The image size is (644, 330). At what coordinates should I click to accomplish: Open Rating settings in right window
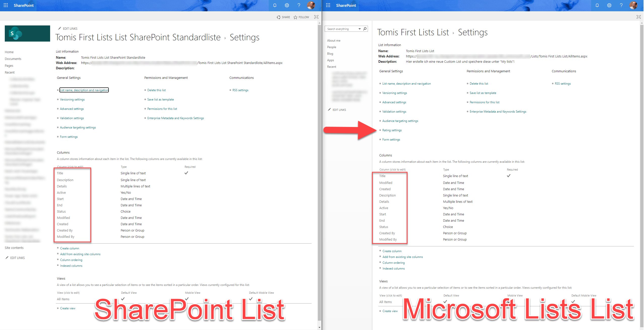(x=392, y=130)
